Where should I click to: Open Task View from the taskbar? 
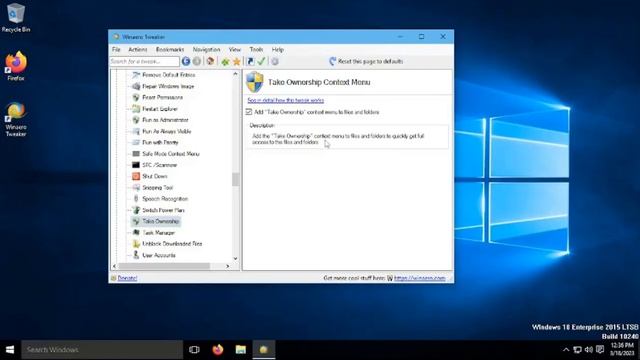[x=194, y=349]
